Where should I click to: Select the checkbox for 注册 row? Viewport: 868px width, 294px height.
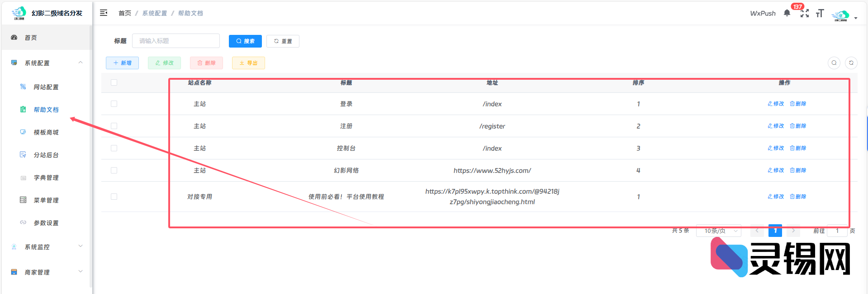(x=114, y=126)
